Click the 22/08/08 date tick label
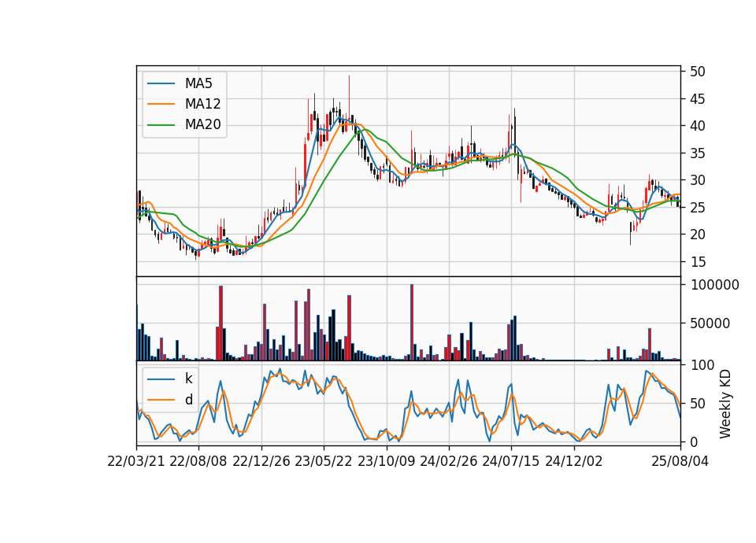This screenshot has height=543, width=756. (x=198, y=461)
